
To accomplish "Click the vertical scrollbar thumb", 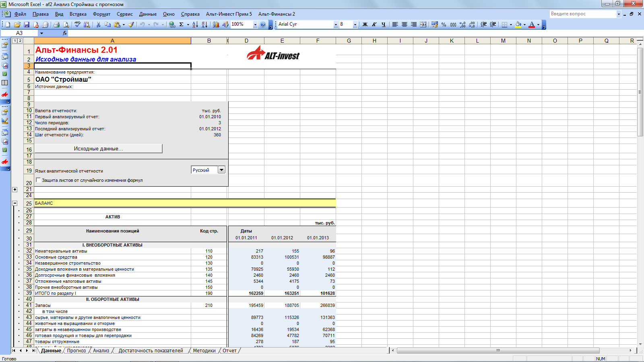I will click(x=640, y=92).
